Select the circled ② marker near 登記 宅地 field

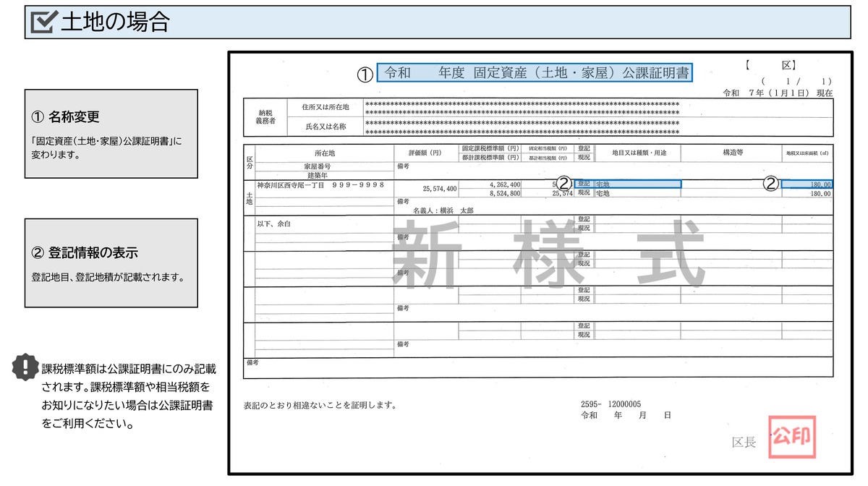point(563,182)
